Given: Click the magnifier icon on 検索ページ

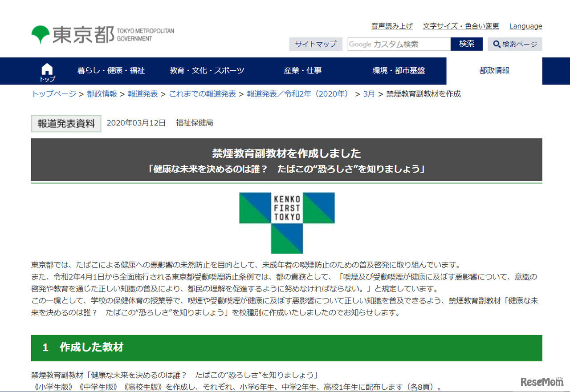Looking at the screenshot, I should click(497, 44).
